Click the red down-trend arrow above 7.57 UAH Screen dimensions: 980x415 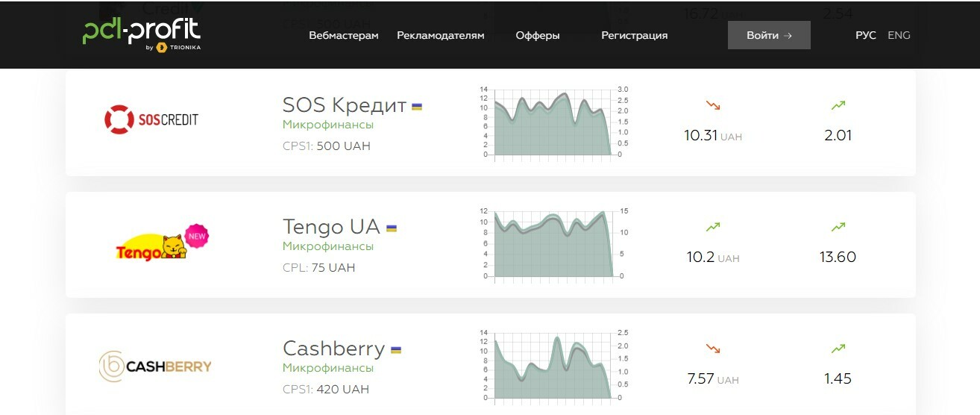[x=713, y=349]
